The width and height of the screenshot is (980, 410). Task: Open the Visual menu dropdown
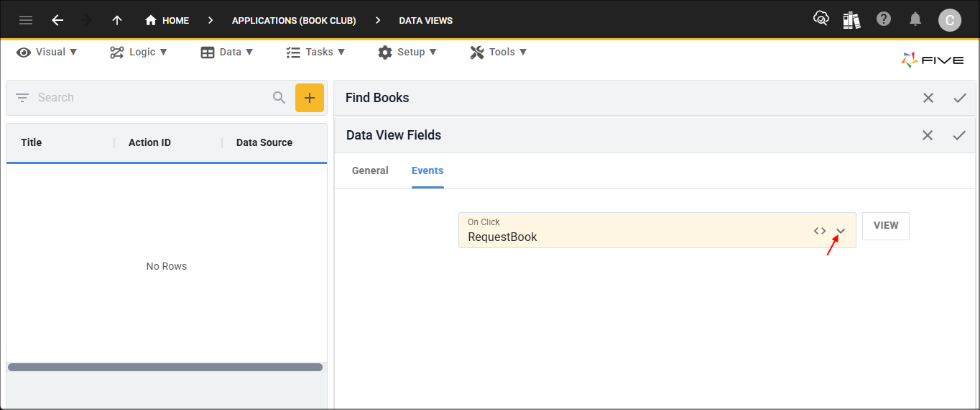pos(47,52)
